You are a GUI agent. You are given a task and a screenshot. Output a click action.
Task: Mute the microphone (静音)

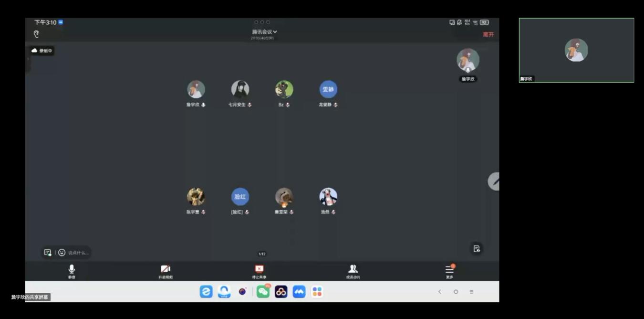click(x=72, y=271)
